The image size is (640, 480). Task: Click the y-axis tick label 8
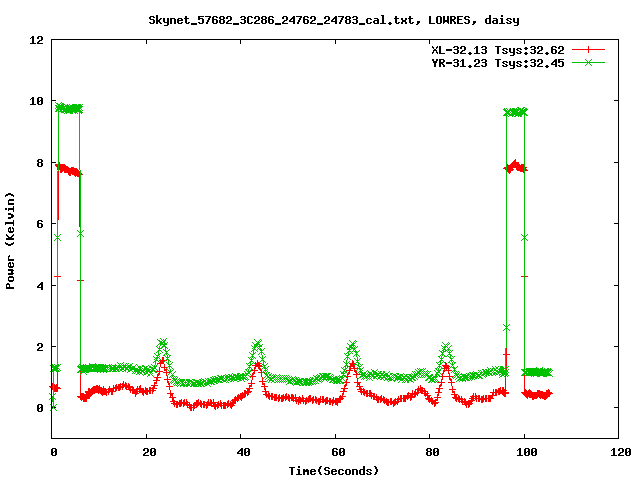[x=40, y=163]
